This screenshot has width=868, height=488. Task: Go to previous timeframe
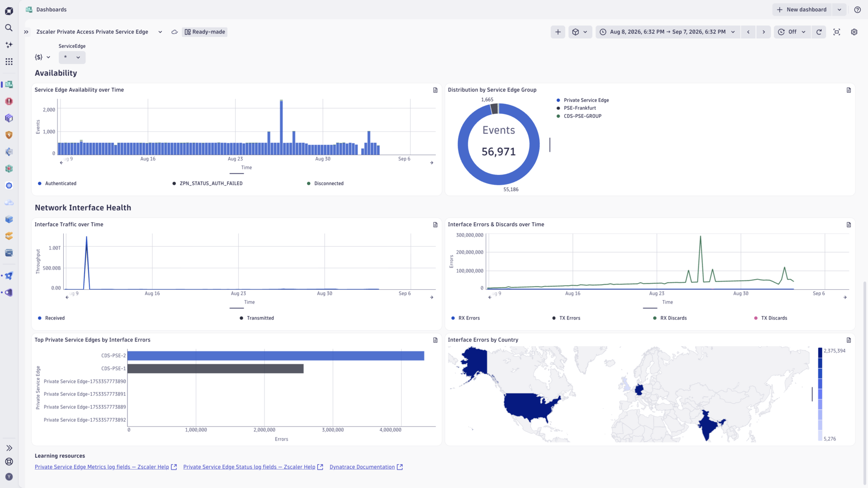748,32
